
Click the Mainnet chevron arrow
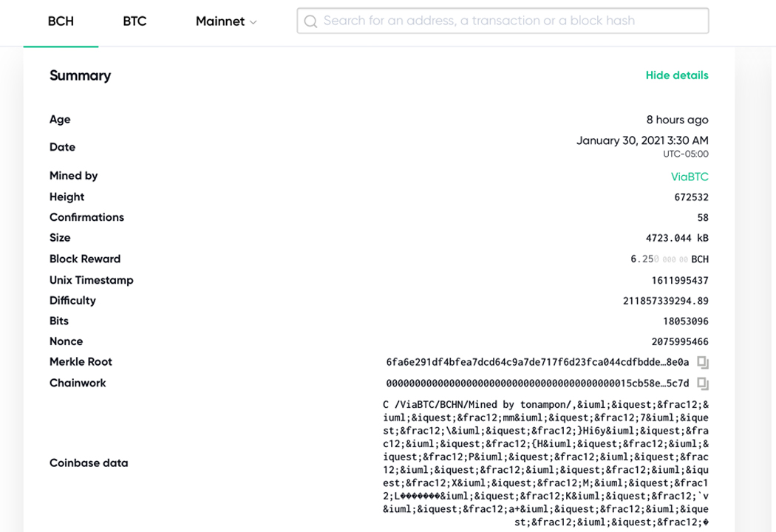click(253, 22)
